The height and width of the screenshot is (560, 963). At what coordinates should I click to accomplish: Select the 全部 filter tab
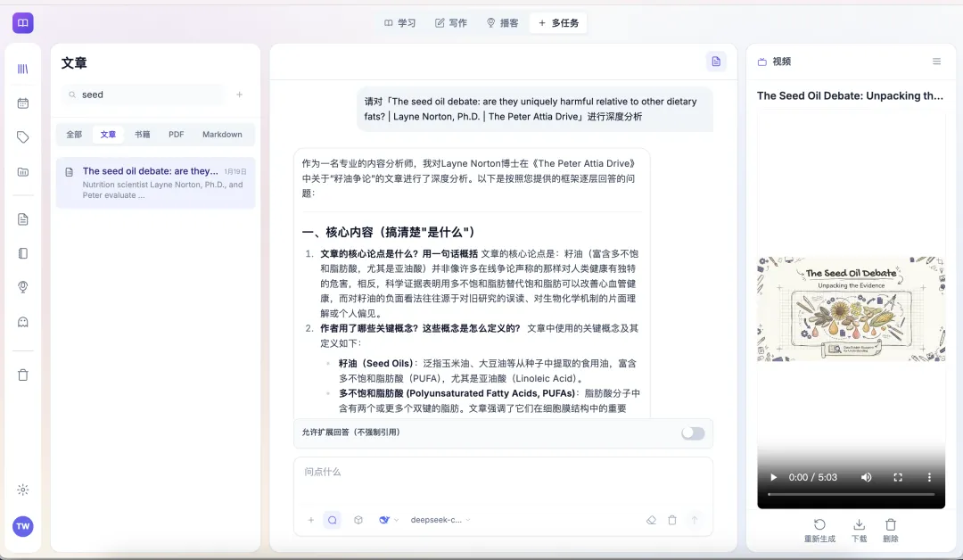74,135
